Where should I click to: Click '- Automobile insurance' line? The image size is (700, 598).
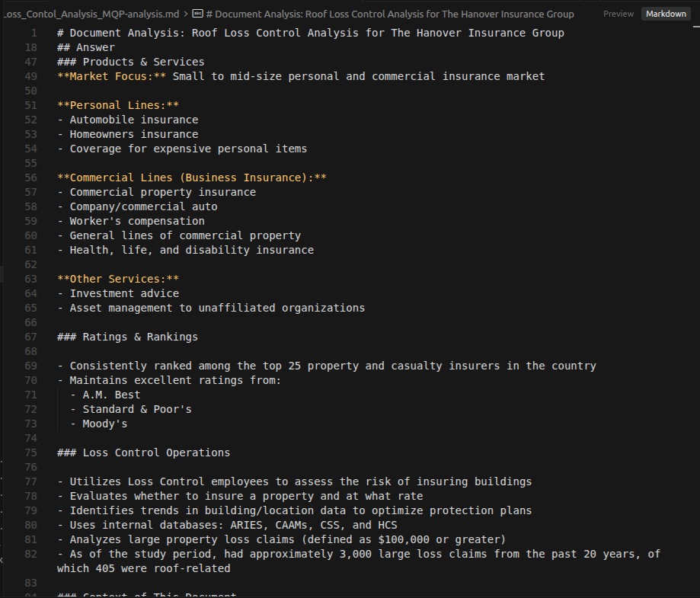(128, 120)
